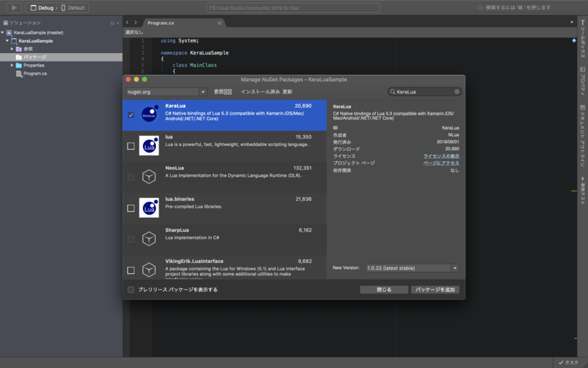
Task: Open the タスク tasks pad in status bar
Action: pos(568,363)
